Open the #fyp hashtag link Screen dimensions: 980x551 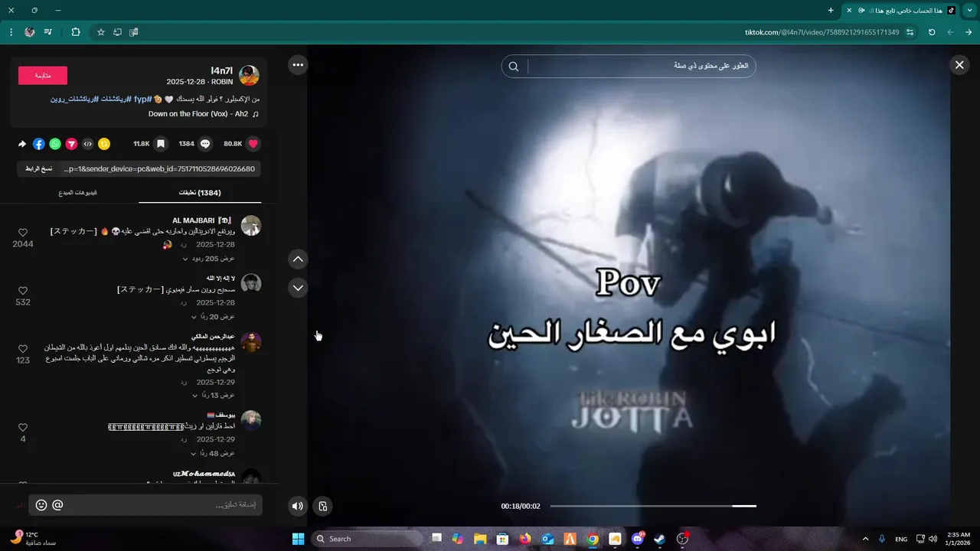pyautogui.click(x=142, y=99)
